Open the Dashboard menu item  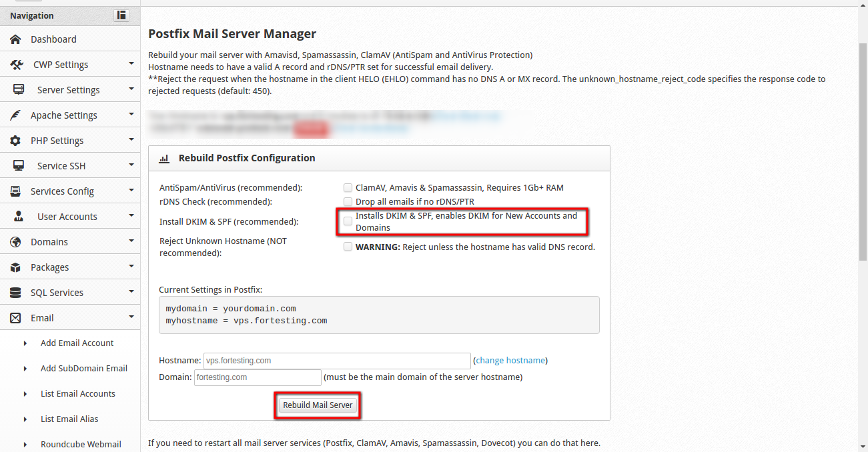tap(70, 39)
